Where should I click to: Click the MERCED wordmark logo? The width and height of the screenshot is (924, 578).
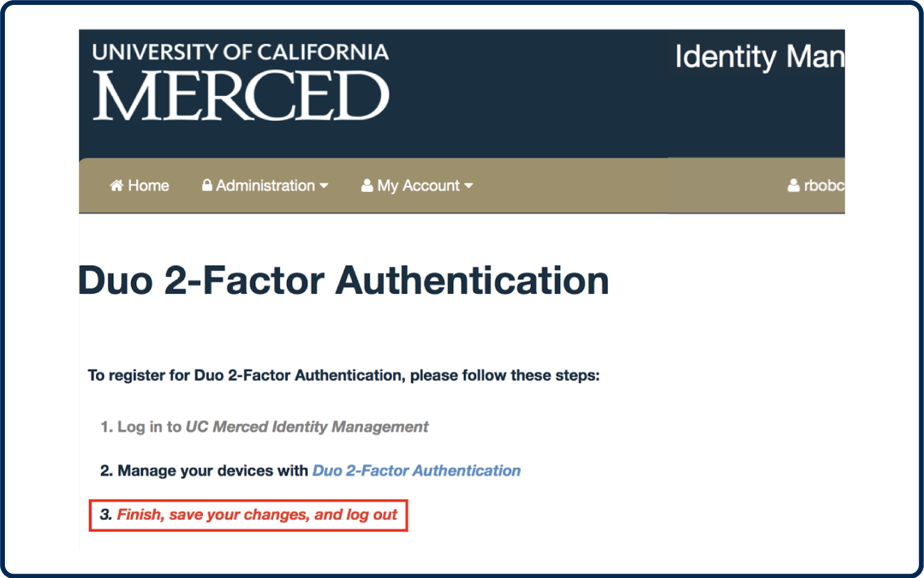tap(241, 96)
